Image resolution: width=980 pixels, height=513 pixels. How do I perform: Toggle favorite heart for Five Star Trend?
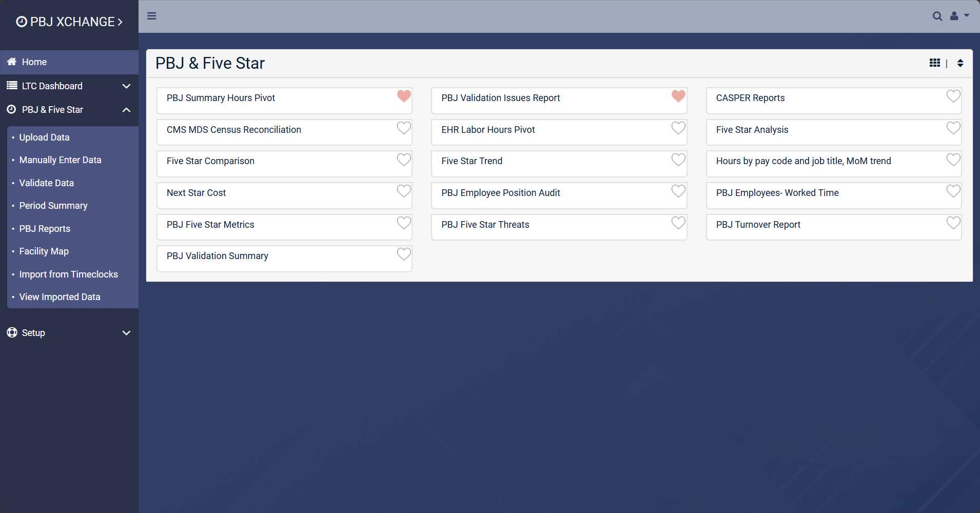click(x=678, y=160)
